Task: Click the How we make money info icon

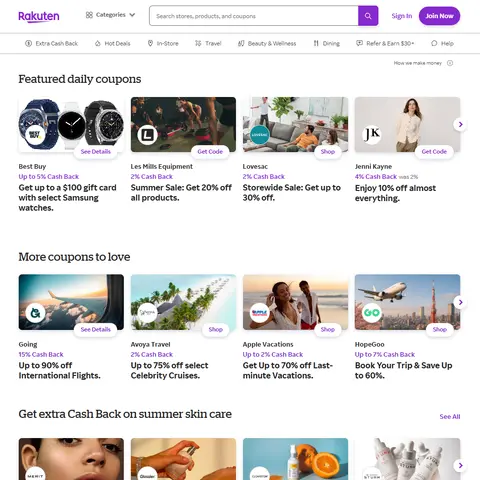Action: (450, 63)
